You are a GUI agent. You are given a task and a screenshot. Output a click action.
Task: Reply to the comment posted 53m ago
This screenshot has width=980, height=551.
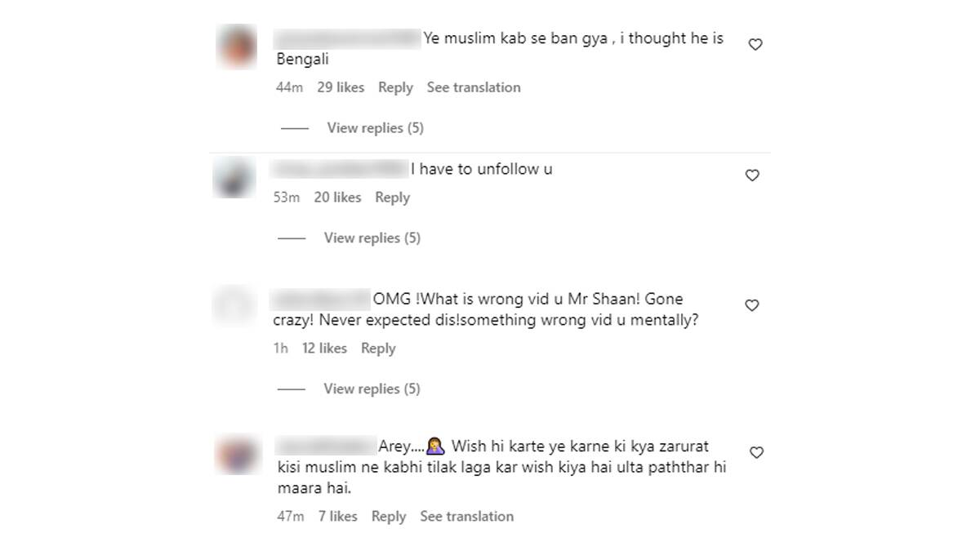[x=392, y=198]
